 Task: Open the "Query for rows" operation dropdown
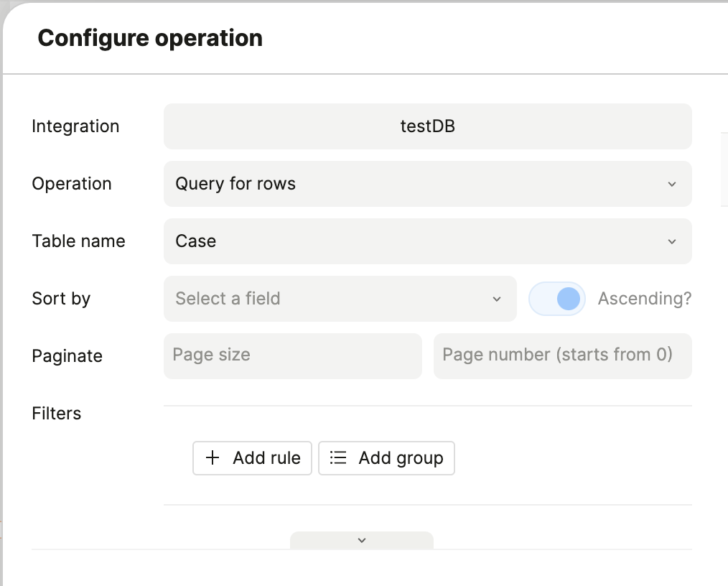pos(416,184)
